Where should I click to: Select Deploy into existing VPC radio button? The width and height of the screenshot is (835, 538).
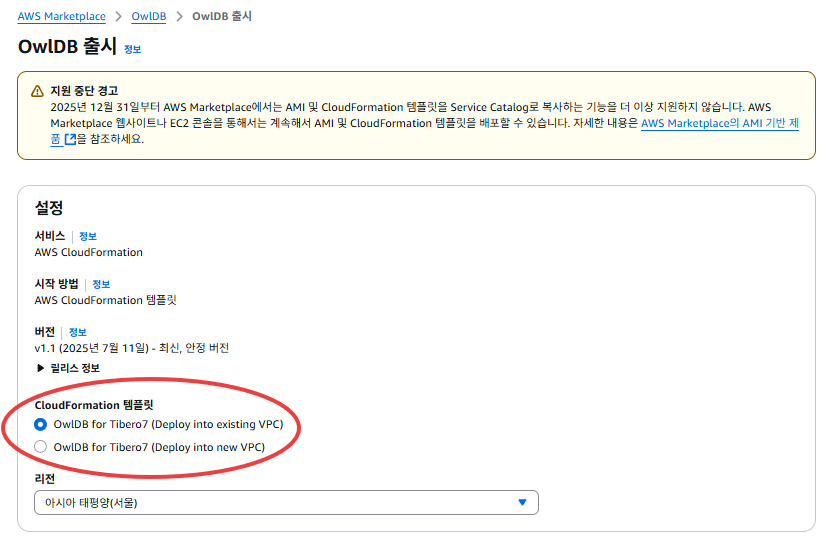pos(40,425)
